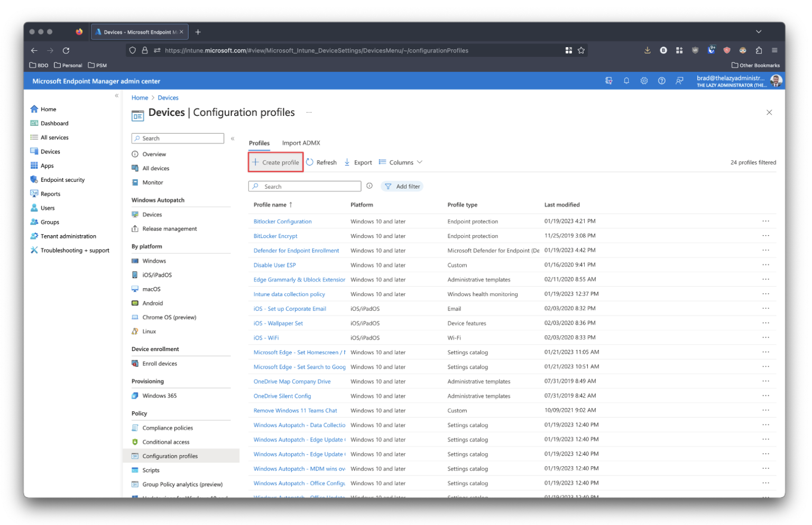Click Add filter button
The height and width of the screenshot is (525, 812).
click(x=402, y=187)
